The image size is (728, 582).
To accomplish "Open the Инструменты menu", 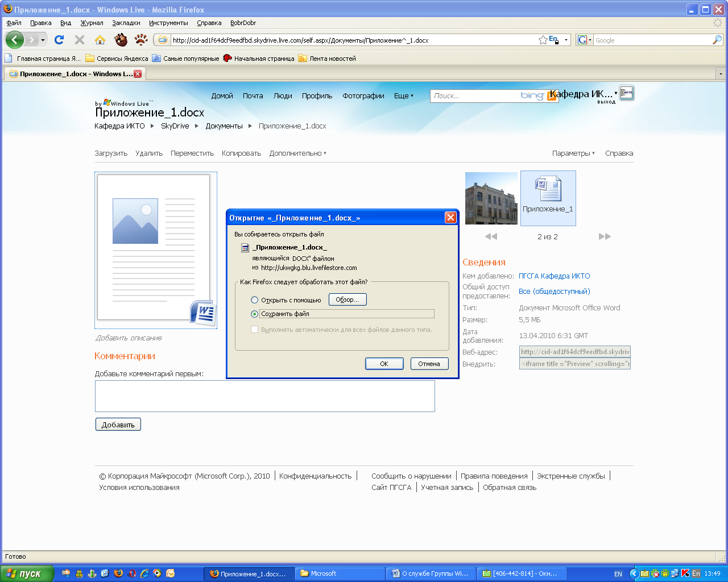I will pos(168,23).
